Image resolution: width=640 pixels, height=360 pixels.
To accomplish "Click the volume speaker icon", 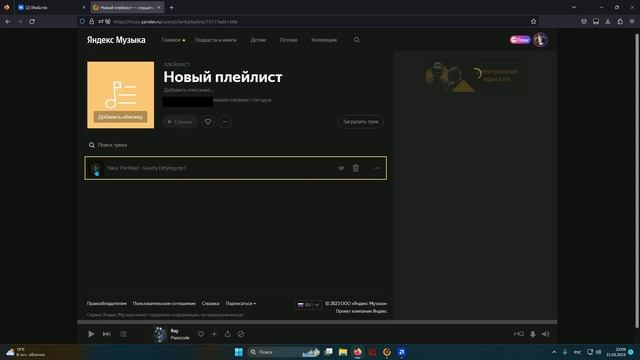I will click(545, 334).
